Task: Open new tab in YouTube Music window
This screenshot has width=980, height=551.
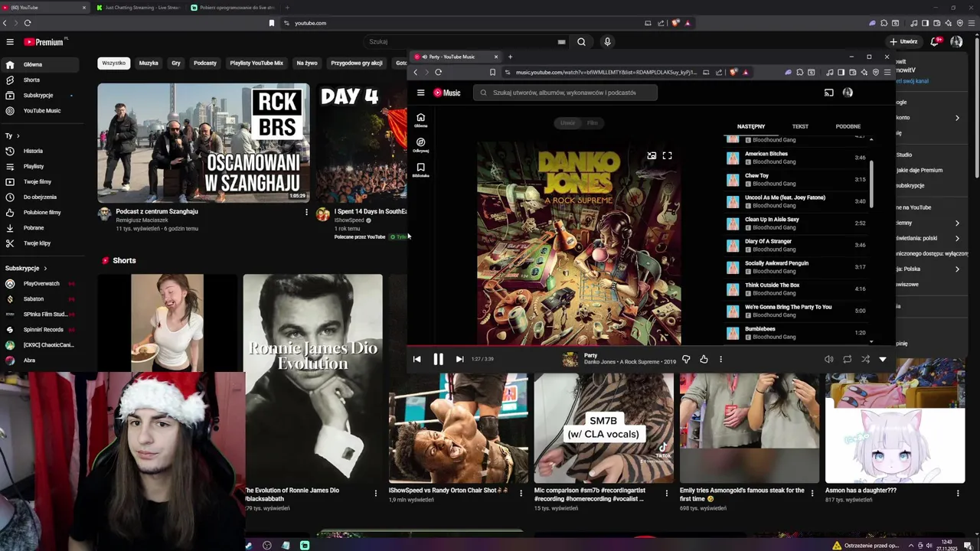Action: click(510, 57)
